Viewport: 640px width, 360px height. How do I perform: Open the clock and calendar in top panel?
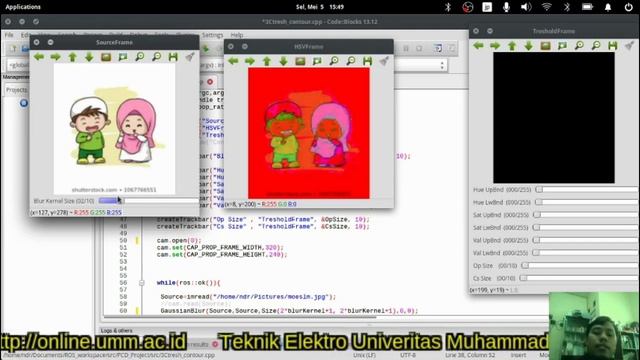click(x=320, y=7)
